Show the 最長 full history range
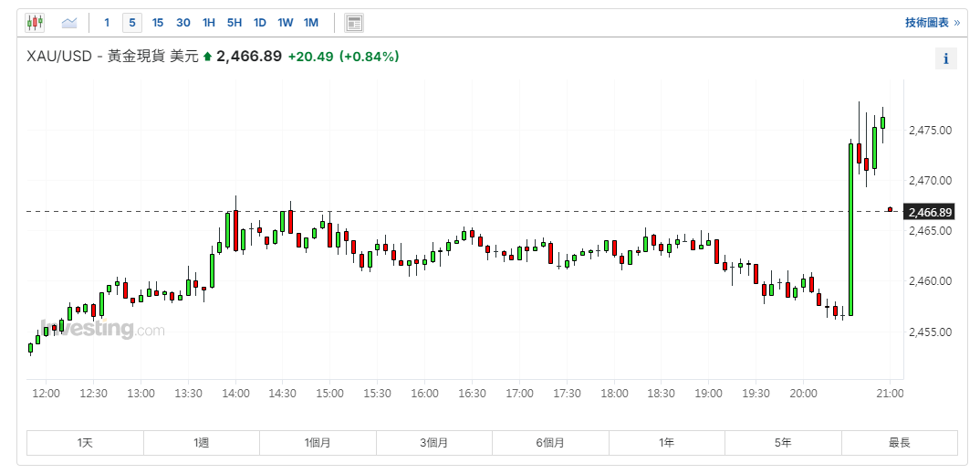The width and height of the screenshot is (980, 474). [899, 443]
